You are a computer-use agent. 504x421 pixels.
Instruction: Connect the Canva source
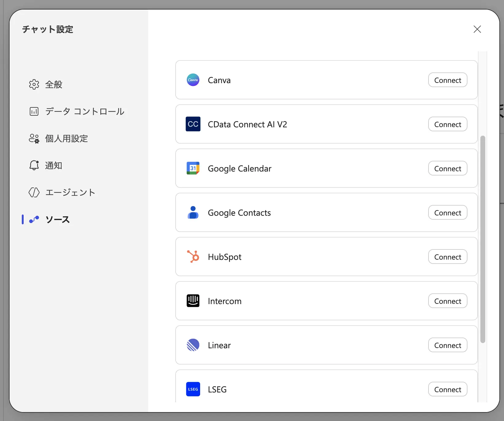(x=448, y=80)
